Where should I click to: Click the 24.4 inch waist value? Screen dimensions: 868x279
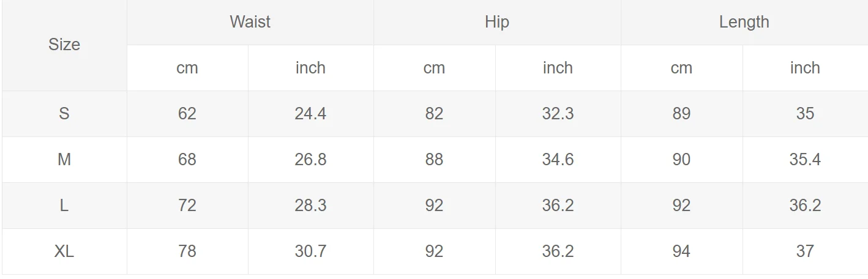tap(311, 114)
